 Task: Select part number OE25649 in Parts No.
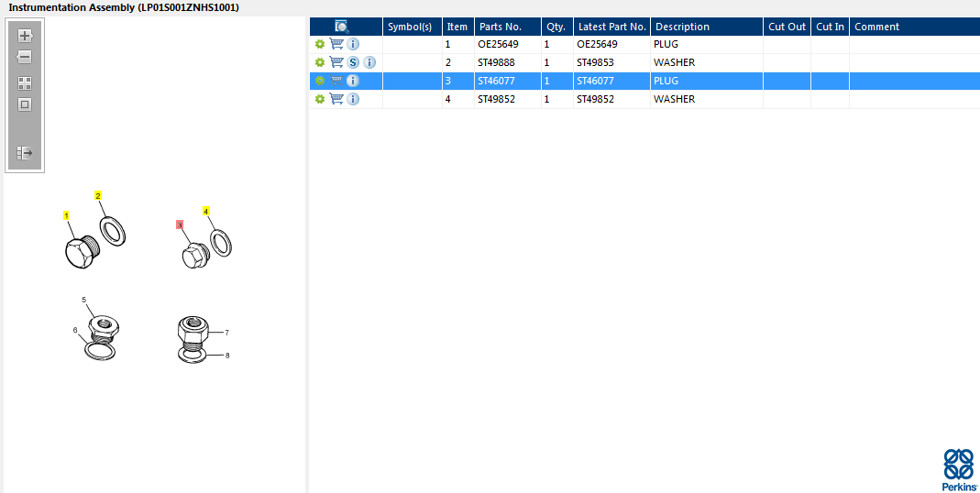[498, 44]
